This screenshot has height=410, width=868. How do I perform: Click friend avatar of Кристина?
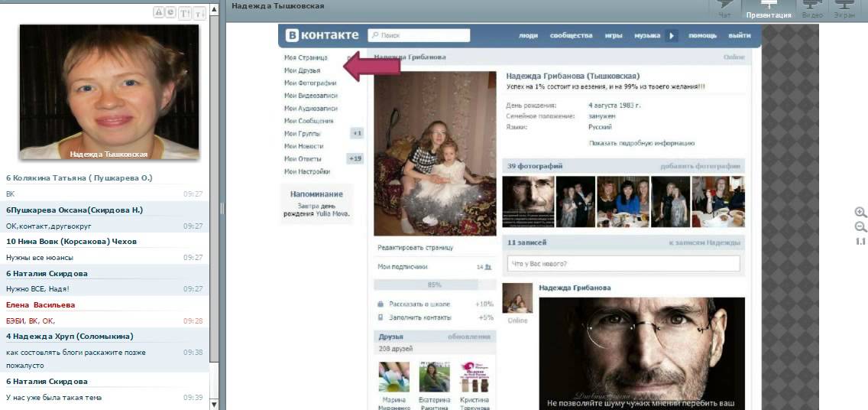[475, 377]
